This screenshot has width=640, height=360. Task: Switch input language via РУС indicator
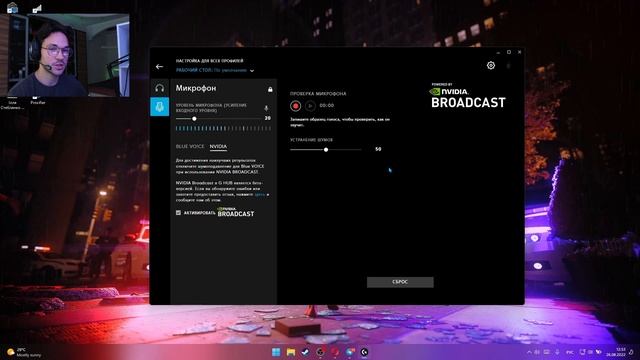point(570,352)
